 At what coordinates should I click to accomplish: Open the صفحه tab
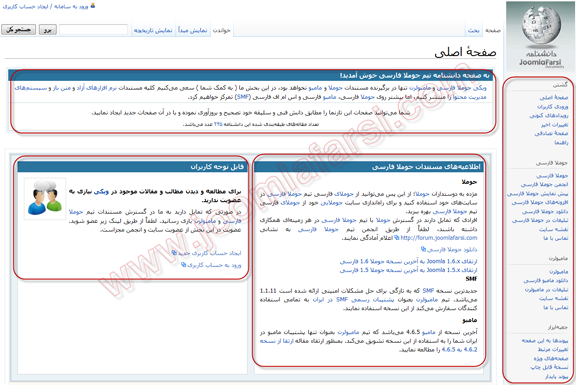pos(493,30)
